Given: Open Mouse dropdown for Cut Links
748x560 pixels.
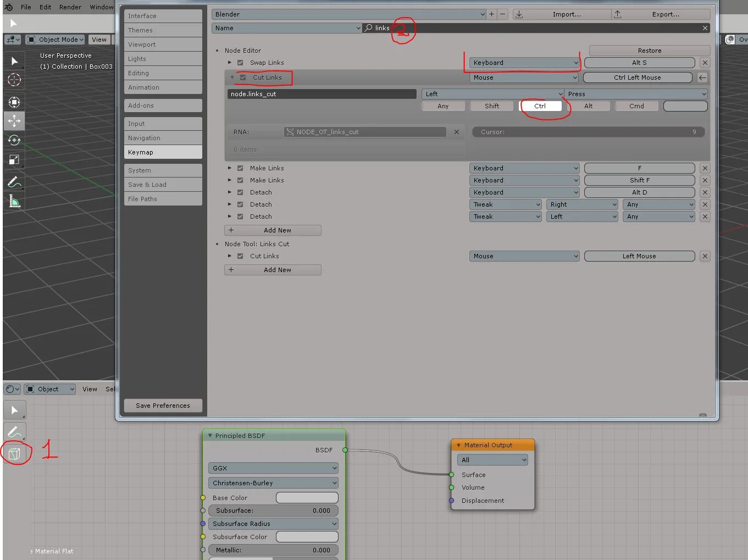Looking at the screenshot, I should [x=524, y=77].
